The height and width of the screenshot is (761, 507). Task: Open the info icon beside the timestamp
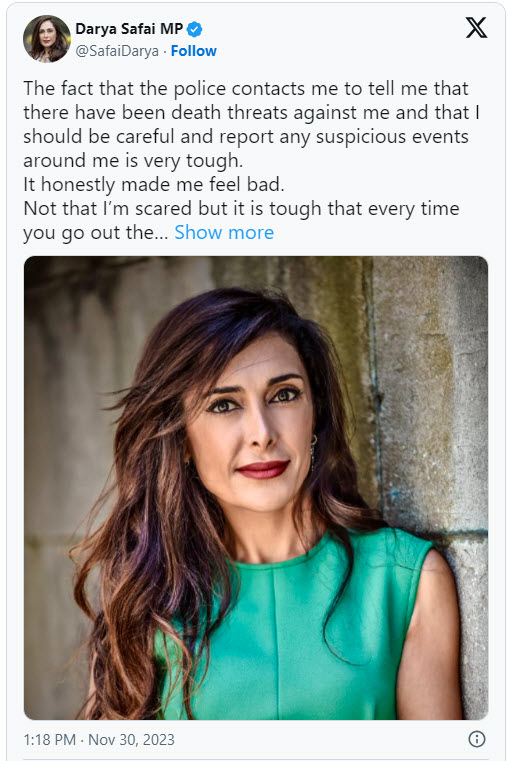[x=477, y=739]
